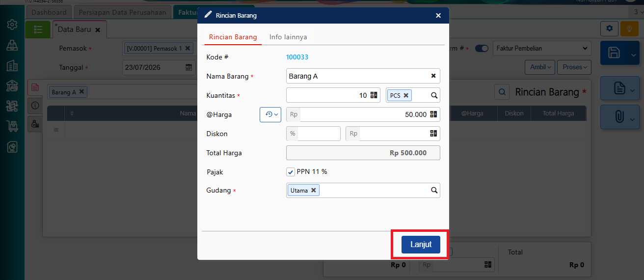
Task: Remove Pemasok 1 from supplier field
Action: pyautogui.click(x=188, y=48)
